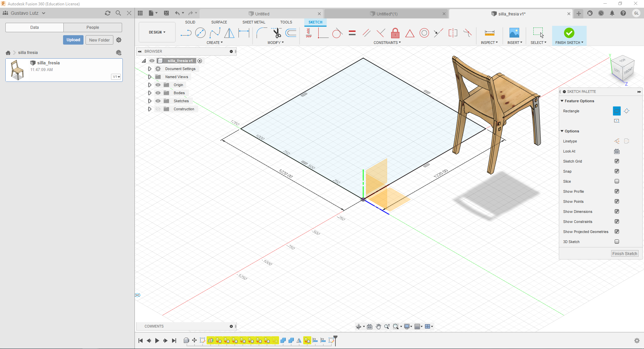Enable the Slice checkbox
644x349 pixels.
(x=616, y=181)
